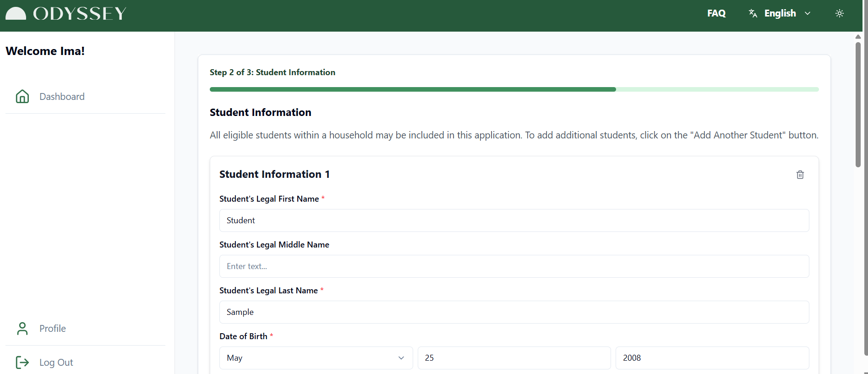Delete Student Information 1 with trash icon
This screenshot has height=374, width=868.
pos(800,175)
